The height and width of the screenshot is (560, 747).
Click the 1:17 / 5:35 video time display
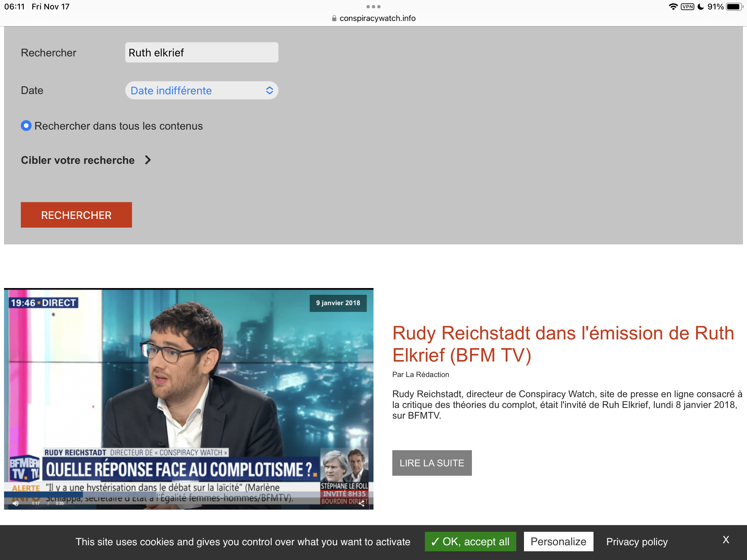click(48, 503)
